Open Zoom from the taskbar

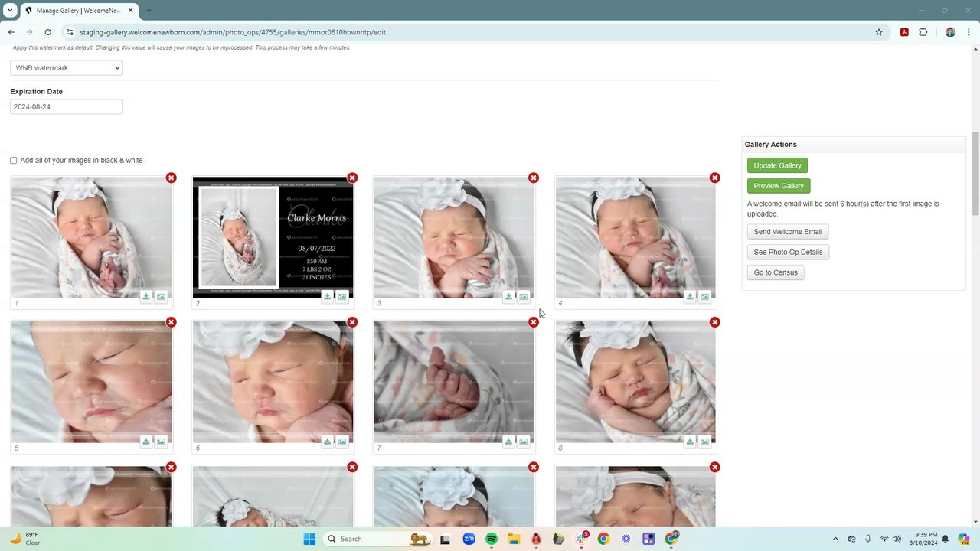coord(469,539)
